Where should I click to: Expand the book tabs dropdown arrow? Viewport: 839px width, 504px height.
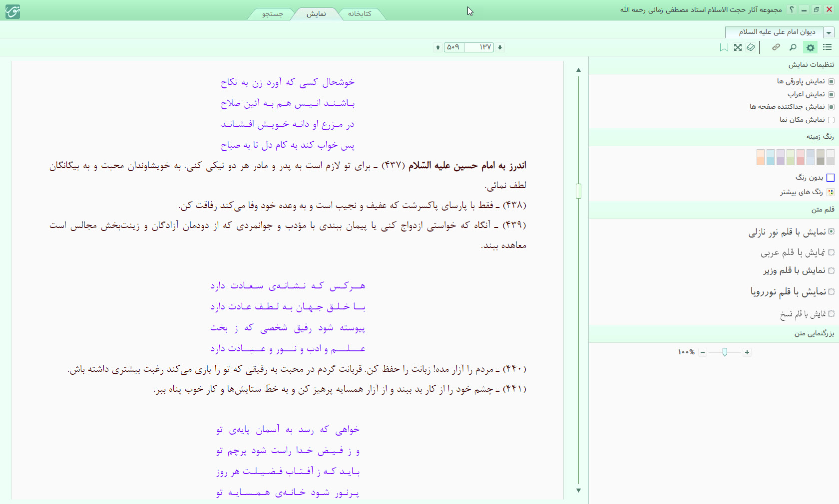(829, 32)
